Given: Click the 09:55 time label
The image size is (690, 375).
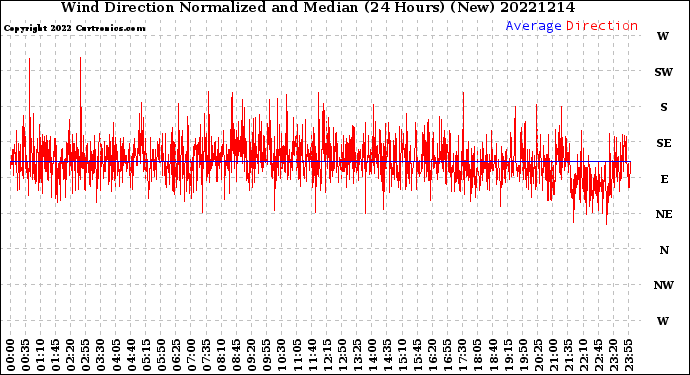Looking at the screenshot, I should pyautogui.click(x=267, y=355).
